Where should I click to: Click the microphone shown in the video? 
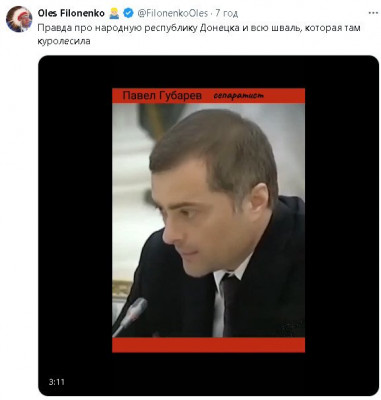[131, 316]
